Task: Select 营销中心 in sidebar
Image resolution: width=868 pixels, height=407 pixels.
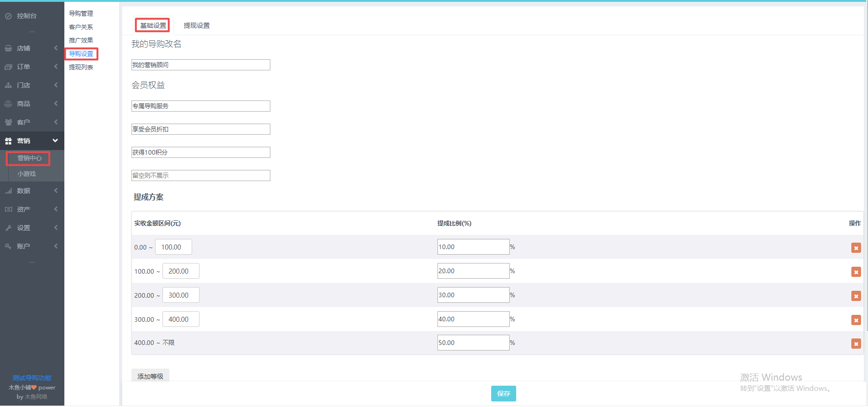Action: pos(30,158)
